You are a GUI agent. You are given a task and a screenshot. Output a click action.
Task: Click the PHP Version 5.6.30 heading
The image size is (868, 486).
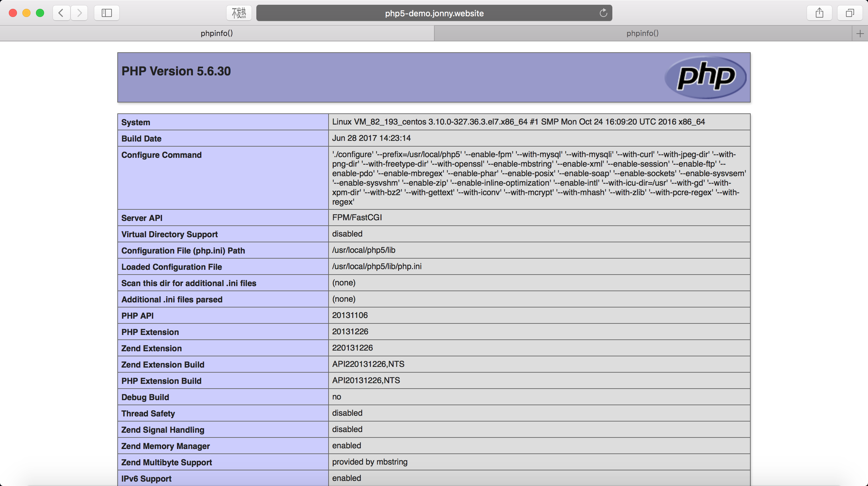(176, 71)
